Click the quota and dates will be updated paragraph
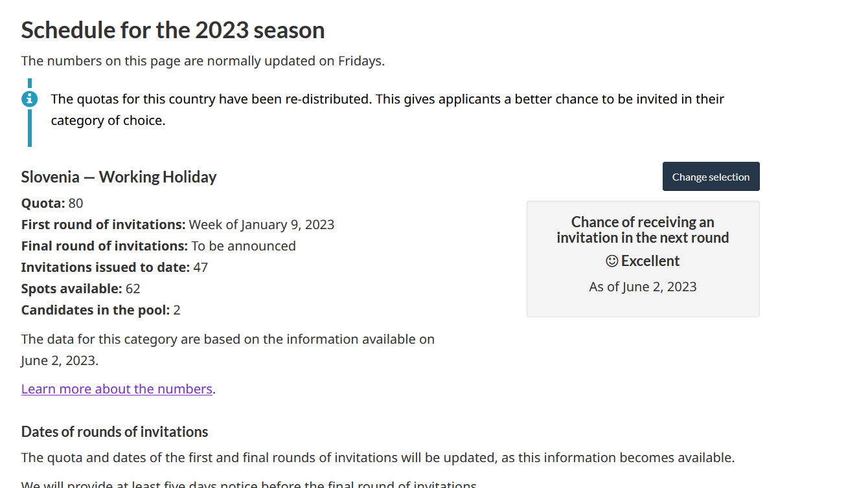 (378, 458)
